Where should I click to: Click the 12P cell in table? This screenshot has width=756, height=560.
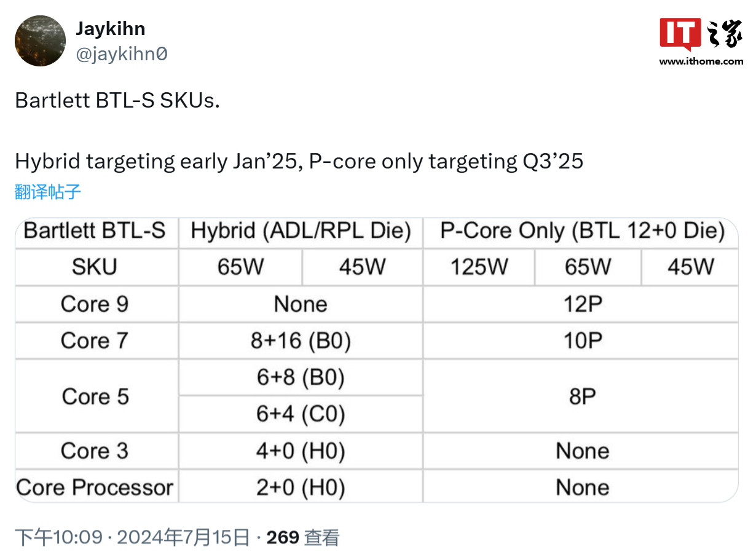tap(582, 304)
